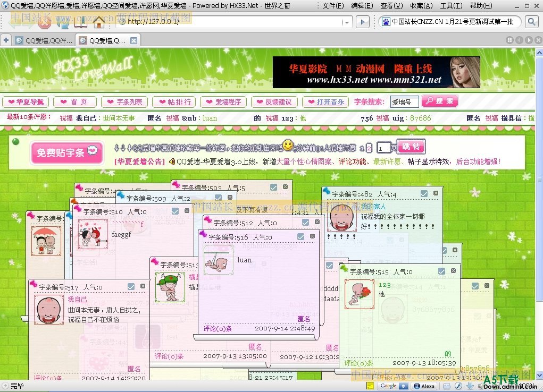
Task: Expand the address bar URL dropdown
Action: (x=346, y=22)
